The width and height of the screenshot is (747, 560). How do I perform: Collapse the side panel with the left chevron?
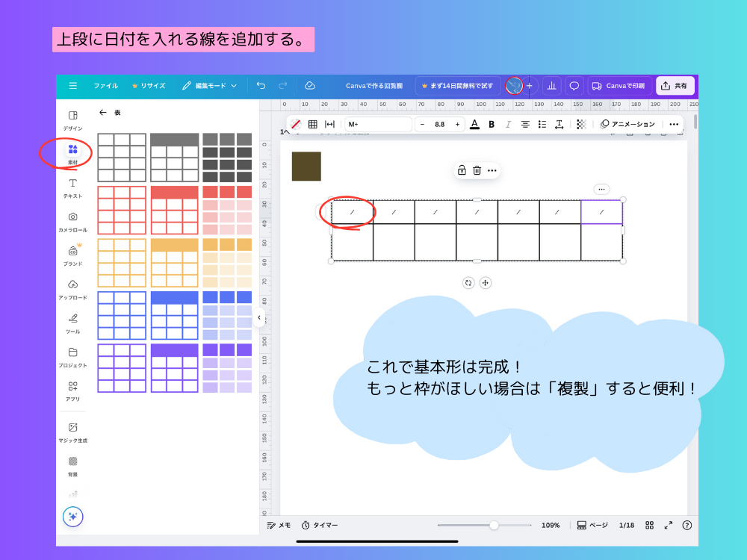click(261, 317)
